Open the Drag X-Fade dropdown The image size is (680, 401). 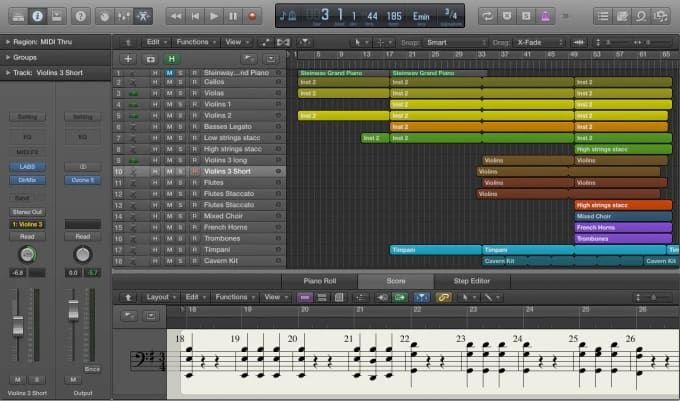[541, 42]
